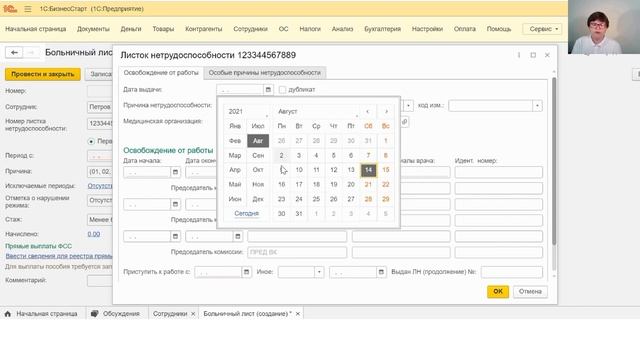Confirm the dialog with OK button
640x360 pixels.
tap(498, 291)
